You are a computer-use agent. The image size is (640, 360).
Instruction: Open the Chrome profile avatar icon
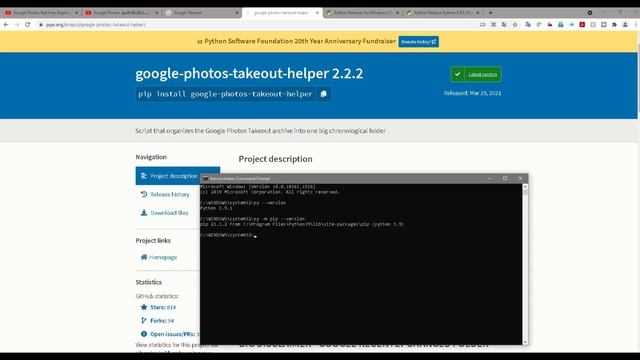click(625, 24)
